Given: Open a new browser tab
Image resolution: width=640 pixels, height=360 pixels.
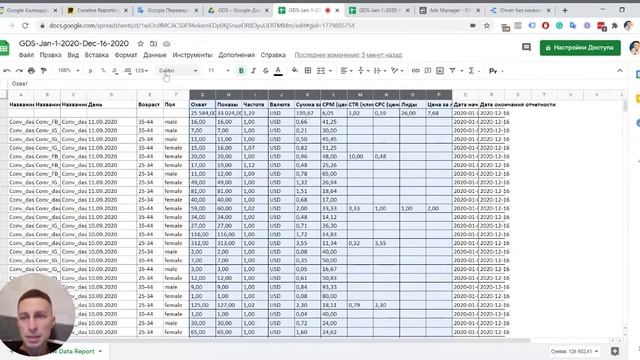Looking at the screenshot, I should [565, 10].
